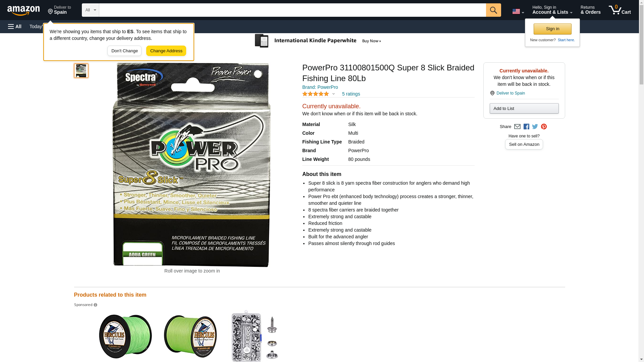The height and width of the screenshot is (362, 644).
Task: Share product on Facebook
Action: [x=526, y=127]
